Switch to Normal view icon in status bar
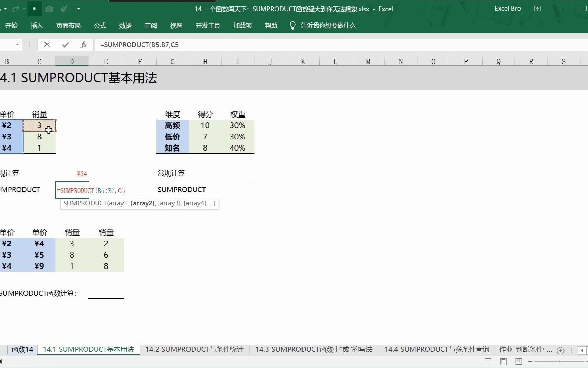Viewport: 588px width, 368px height. 488,362
